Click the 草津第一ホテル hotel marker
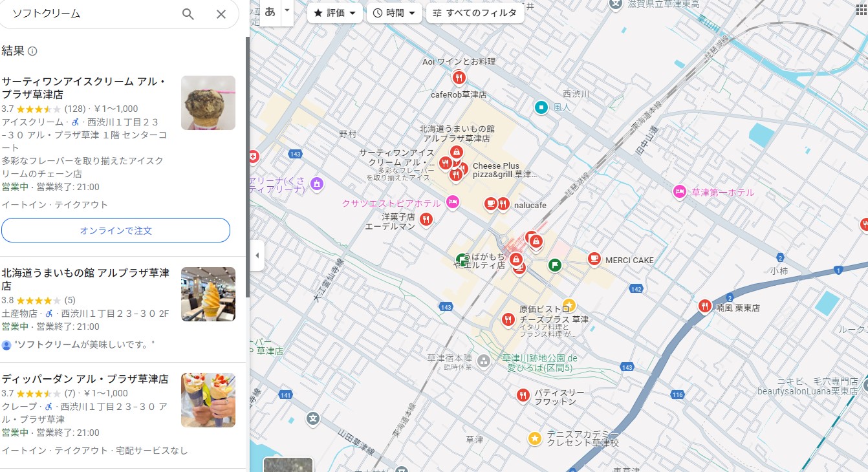 (x=679, y=192)
